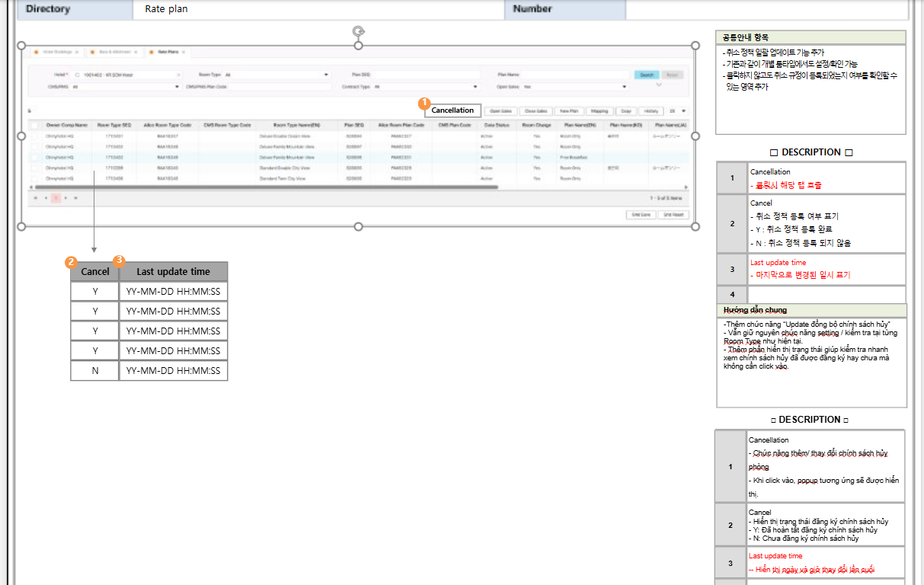Close the Rate & Allotment tab with its x
This screenshot has height=585, width=924.
pos(136,52)
